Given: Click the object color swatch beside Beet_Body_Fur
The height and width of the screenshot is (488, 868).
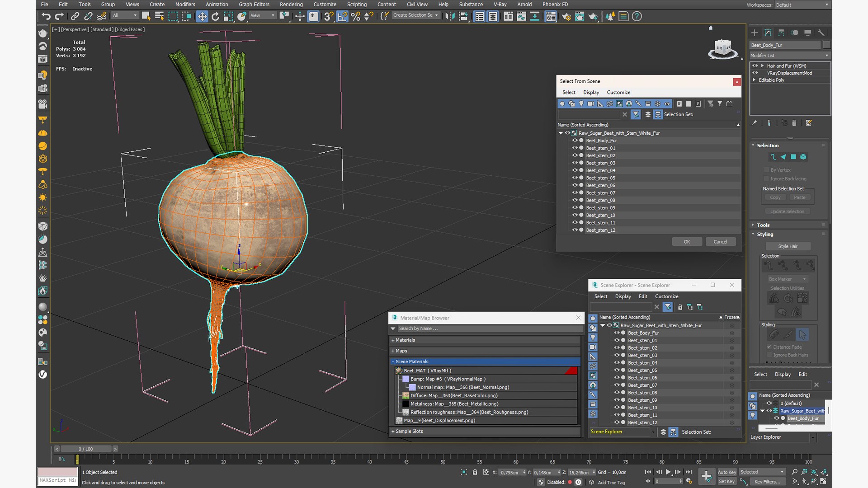Looking at the screenshot, I should [827, 45].
